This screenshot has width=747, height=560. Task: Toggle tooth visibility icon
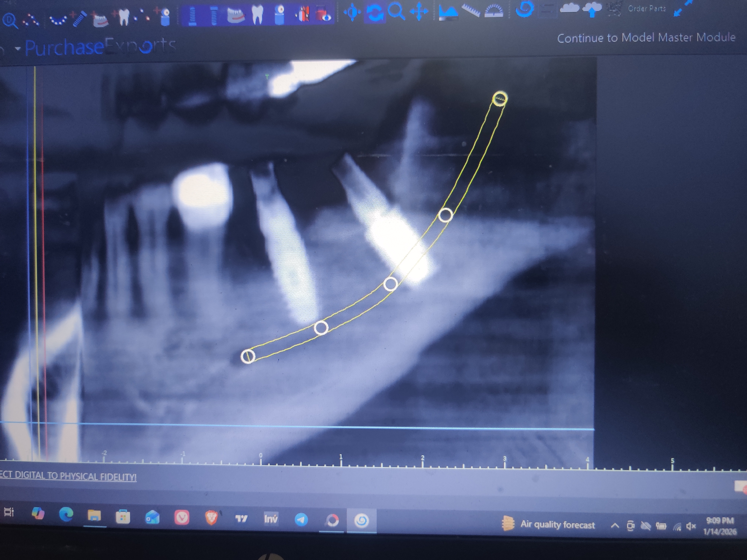point(258,14)
